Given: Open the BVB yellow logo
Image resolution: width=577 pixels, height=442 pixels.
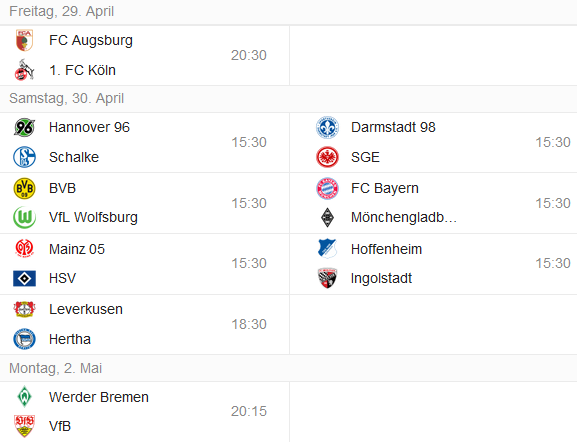Looking at the screenshot, I should point(24,188).
